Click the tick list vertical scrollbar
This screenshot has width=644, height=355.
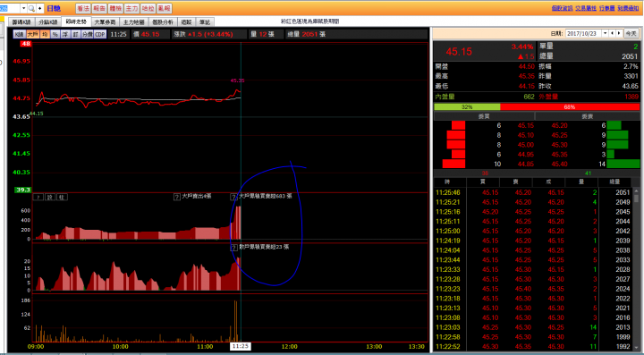pyautogui.click(x=636, y=269)
